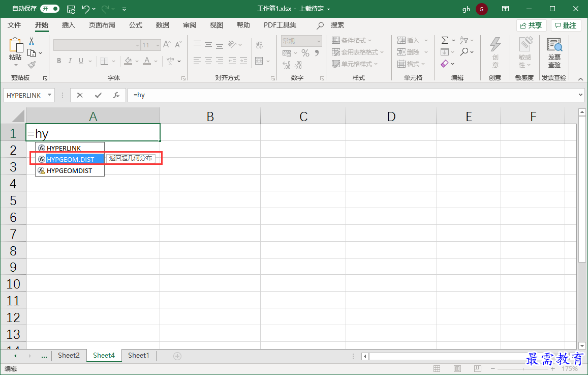
Task: Click the Center align icon
Action: tap(208, 61)
